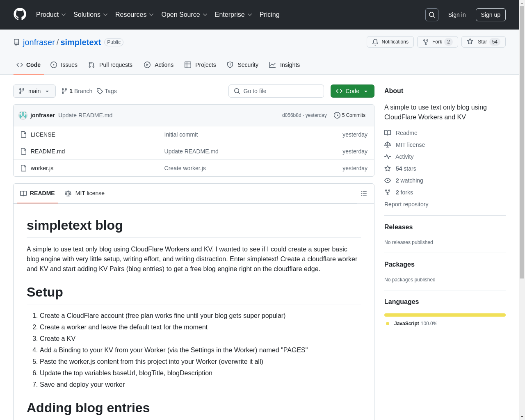Open the green Code dropdown button

[352, 91]
